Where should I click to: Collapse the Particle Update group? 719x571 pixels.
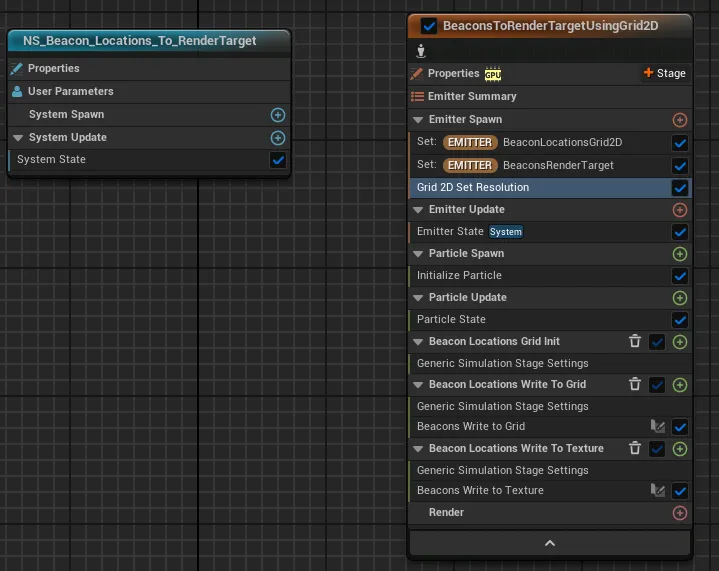(418, 298)
